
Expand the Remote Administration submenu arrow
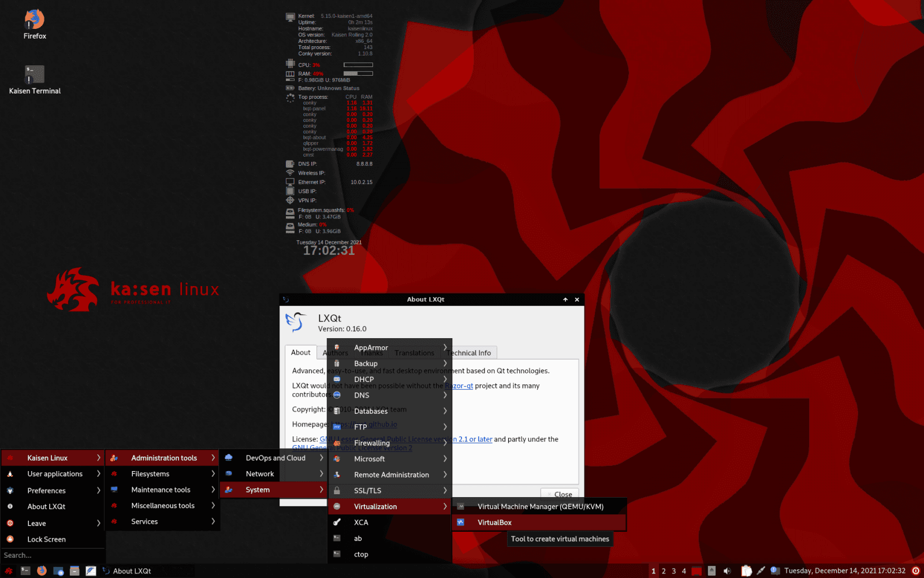coord(445,475)
